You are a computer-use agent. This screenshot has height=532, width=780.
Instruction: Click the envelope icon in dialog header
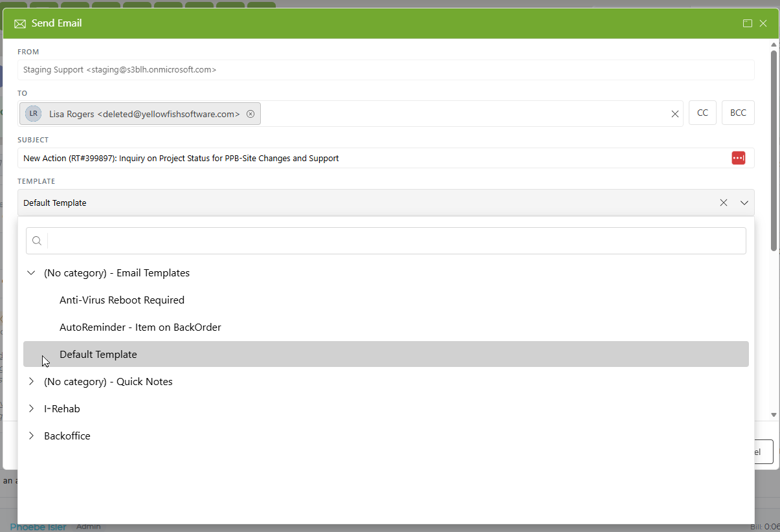point(20,24)
